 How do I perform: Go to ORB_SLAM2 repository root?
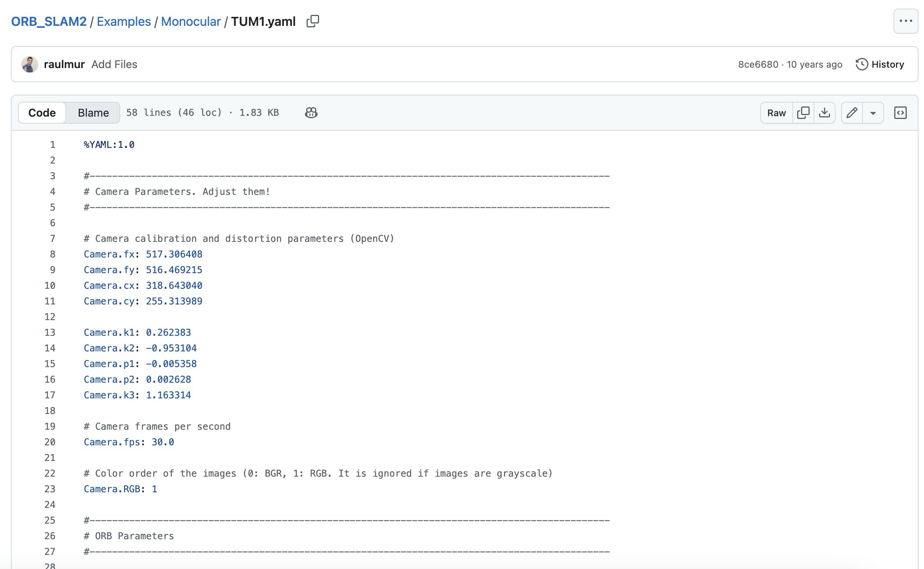pos(49,22)
